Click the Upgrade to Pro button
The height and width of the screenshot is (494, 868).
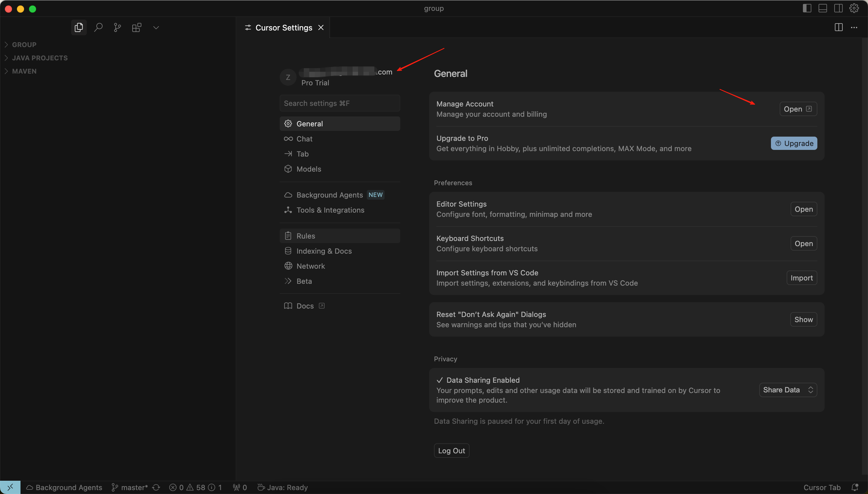tap(794, 143)
